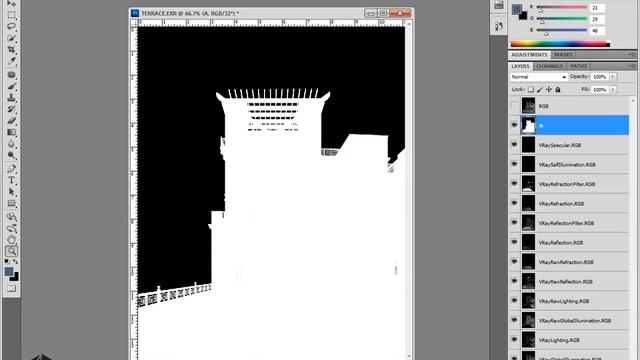Screen dimensions: 640x360
Task: Select the Crop tool
Action: click(11, 49)
